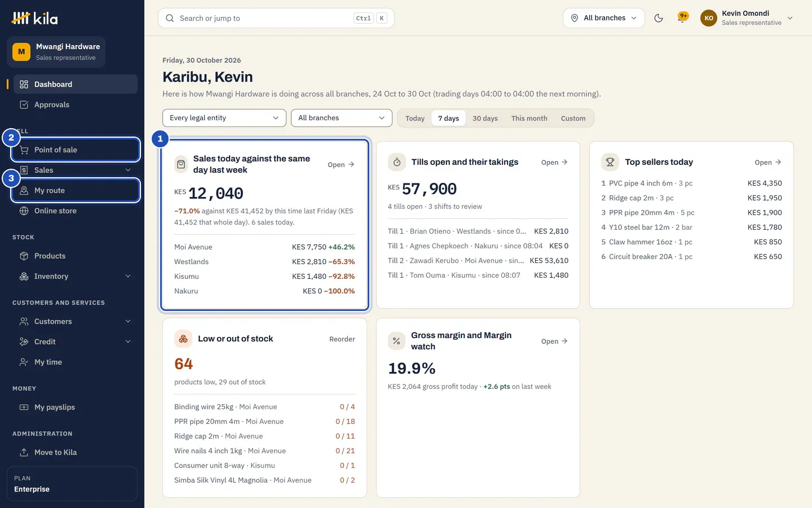Image resolution: width=812 pixels, height=508 pixels.
Task: Click the Gross margin percent icon
Action: tap(397, 341)
